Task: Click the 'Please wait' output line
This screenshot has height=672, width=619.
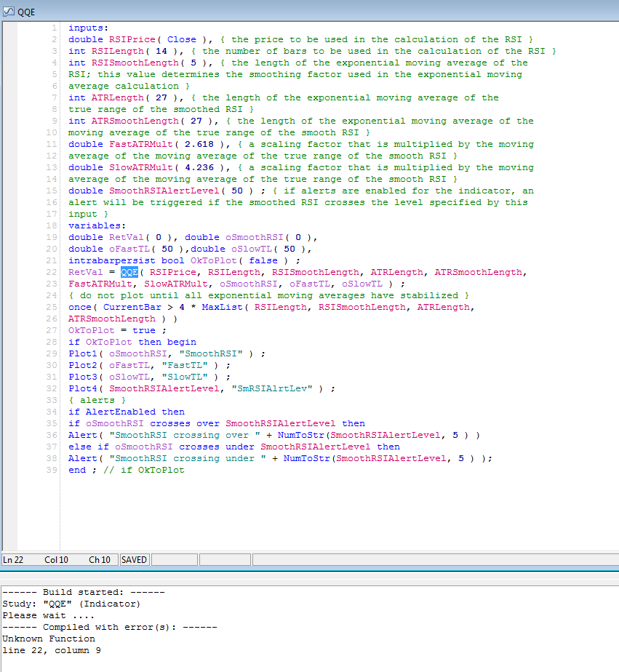Action: point(49,615)
